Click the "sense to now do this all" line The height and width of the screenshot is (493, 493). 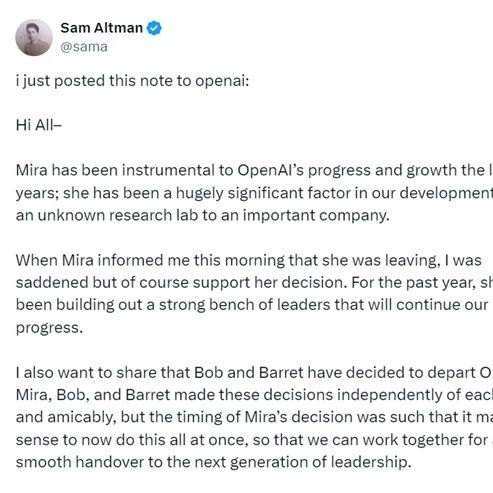pyautogui.click(x=254, y=440)
